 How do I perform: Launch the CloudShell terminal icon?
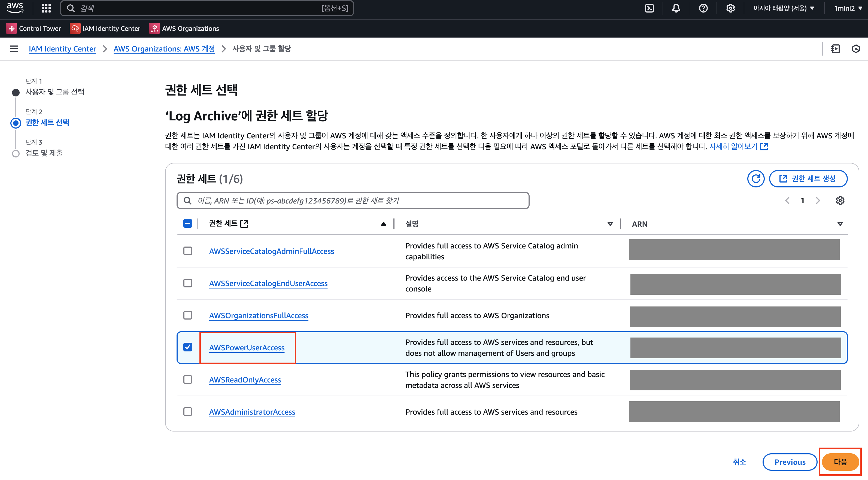point(649,8)
